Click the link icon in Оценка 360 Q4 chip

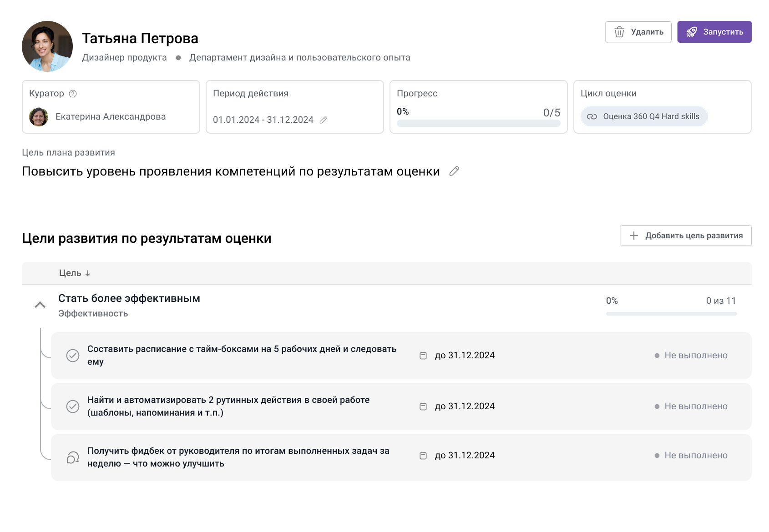pyautogui.click(x=592, y=116)
